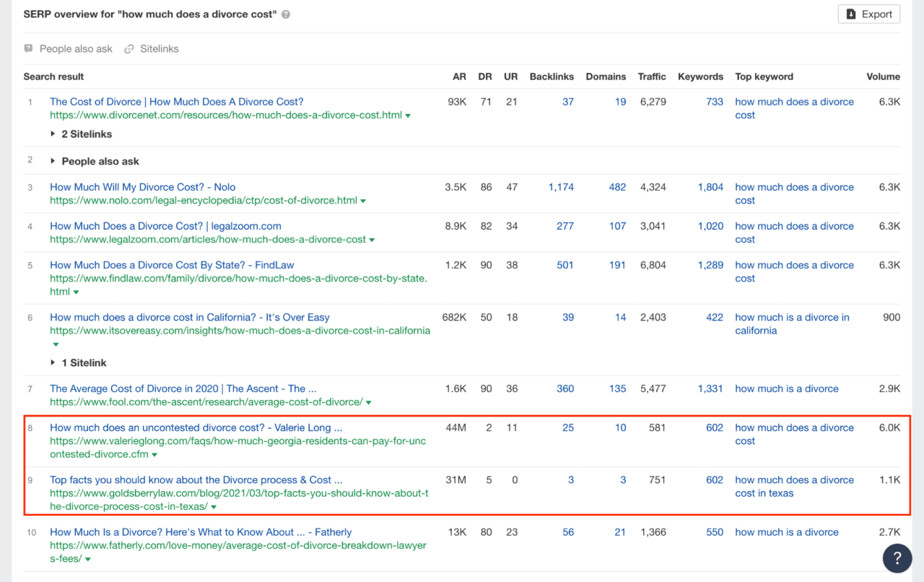This screenshot has height=582, width=924.
Task: Click domains count 135 for The Ascent
Action: point(617,388)
